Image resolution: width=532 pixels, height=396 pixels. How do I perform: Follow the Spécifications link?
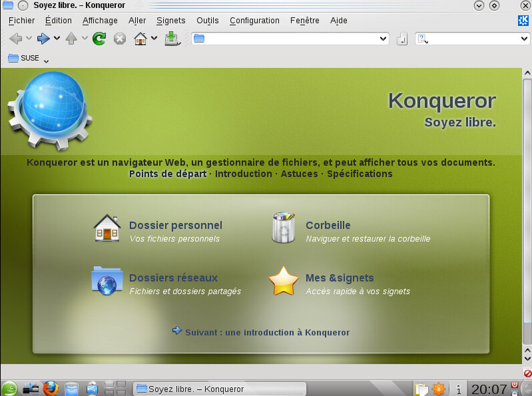point(360,174)
